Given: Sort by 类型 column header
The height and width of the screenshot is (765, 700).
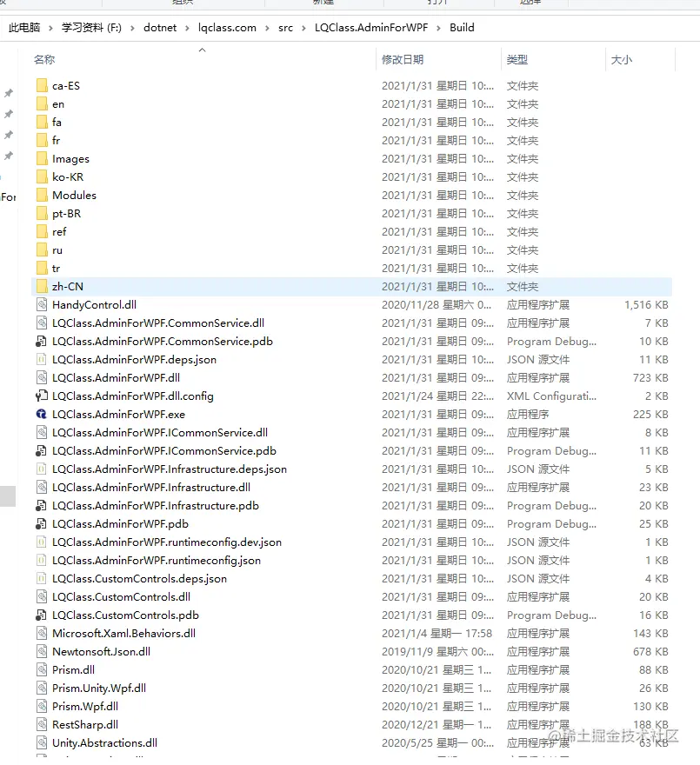Looking at the screenshot, I should [517, 59].
